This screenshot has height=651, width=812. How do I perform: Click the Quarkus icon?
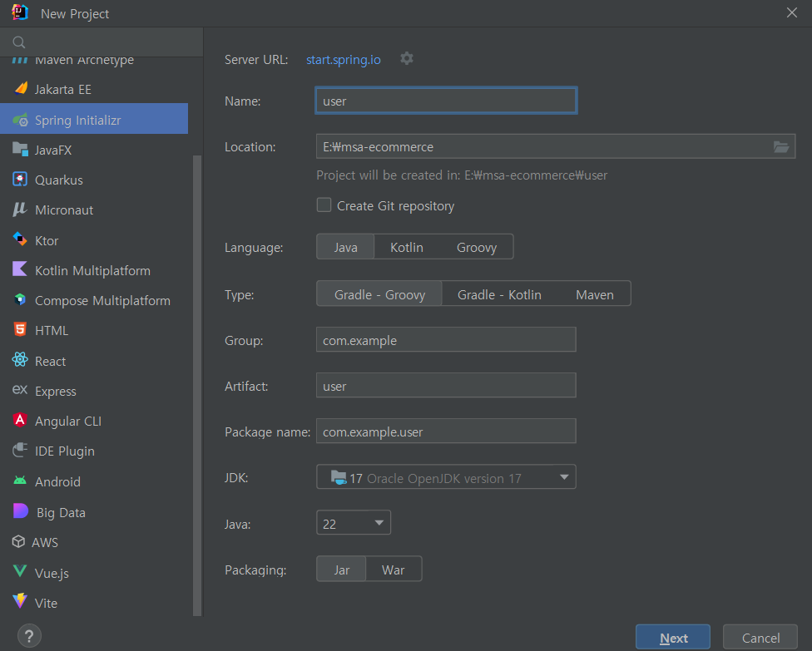pyautogui.click(x=20, y=180)
